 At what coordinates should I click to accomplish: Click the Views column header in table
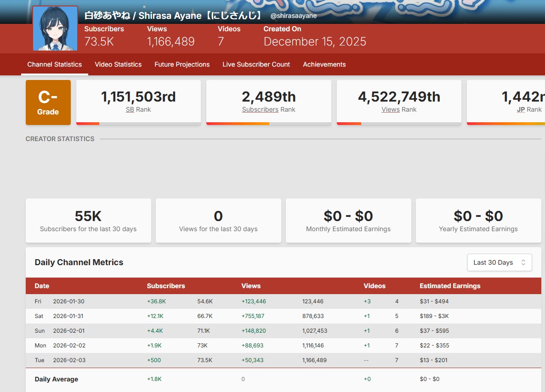(x=251, y=286)
